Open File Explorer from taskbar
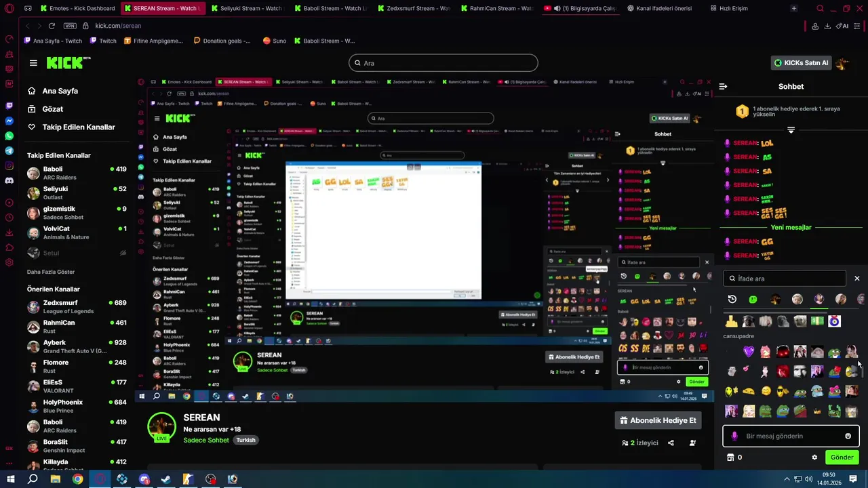The width and height of the screenshot is (868, 488). point(55,479)
